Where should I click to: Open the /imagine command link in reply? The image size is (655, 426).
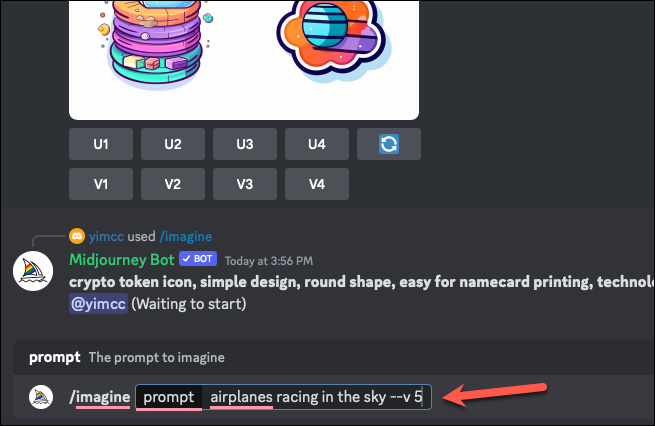(x=186, y=236)
